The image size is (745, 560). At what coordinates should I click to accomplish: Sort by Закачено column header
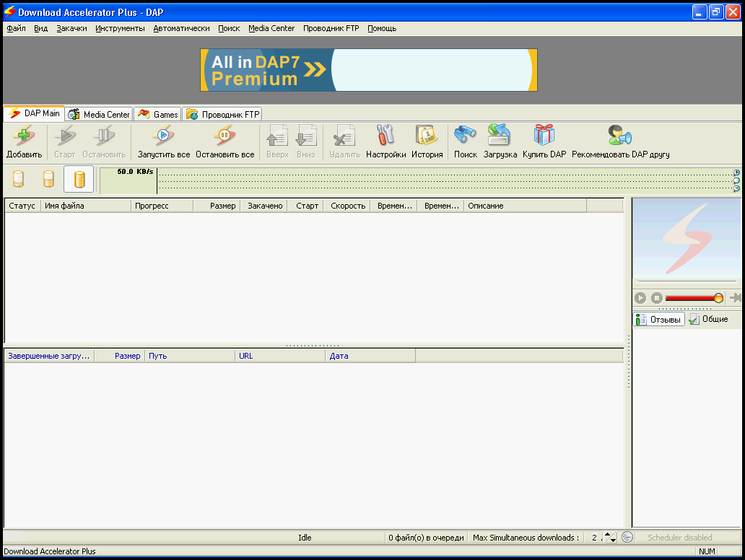pos(264,206)
